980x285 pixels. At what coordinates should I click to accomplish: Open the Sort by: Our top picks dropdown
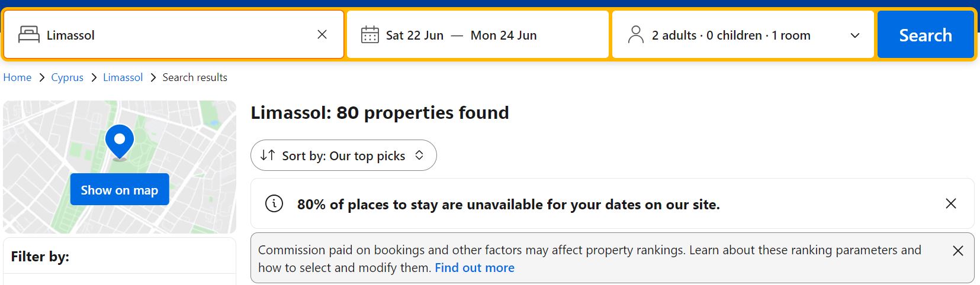coord(343,156)
